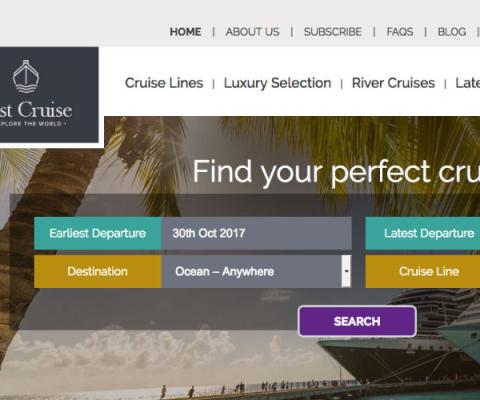Click the Destination gold label
Image resolution: width=480 pixels, height=400 pixels.
(98, 271)
